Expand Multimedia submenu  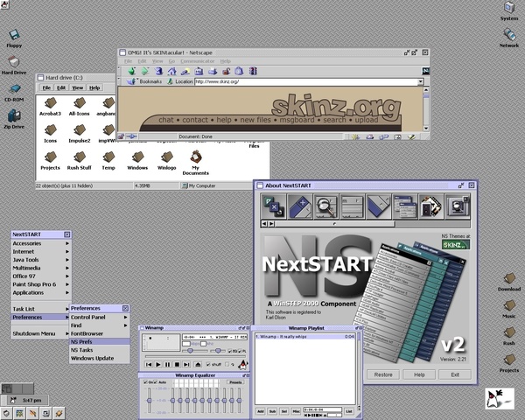tap(40, 268)
